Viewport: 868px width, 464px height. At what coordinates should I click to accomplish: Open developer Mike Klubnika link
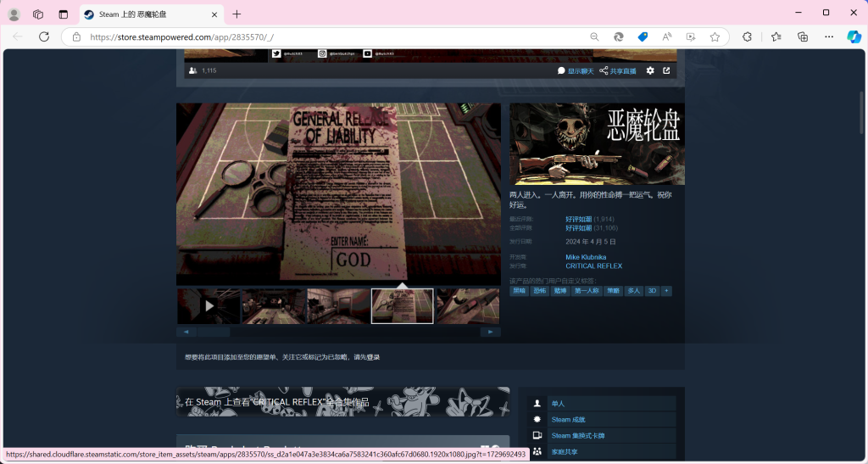point(586,257)
